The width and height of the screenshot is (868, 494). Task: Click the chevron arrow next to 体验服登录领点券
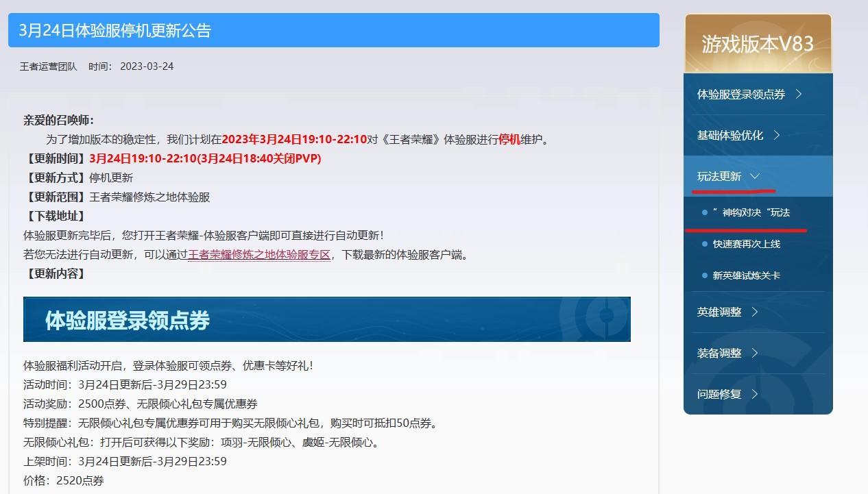pos(799,95)
